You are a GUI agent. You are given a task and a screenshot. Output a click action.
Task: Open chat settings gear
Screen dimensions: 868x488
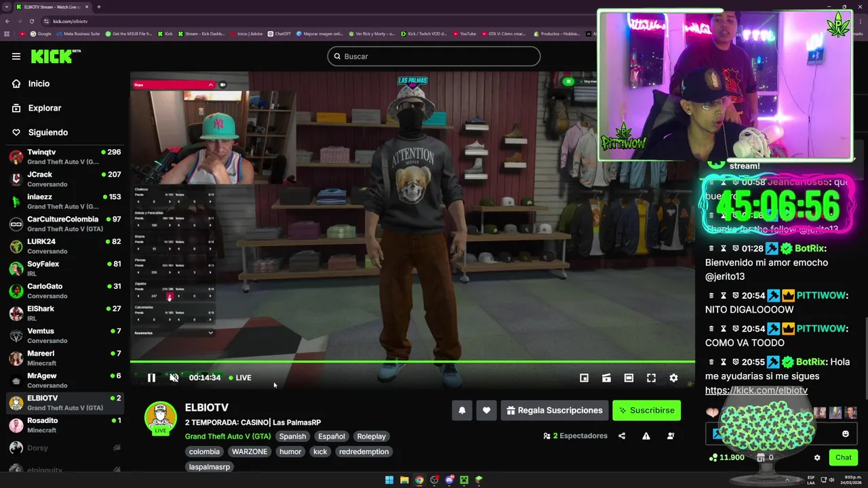point(817,457)
